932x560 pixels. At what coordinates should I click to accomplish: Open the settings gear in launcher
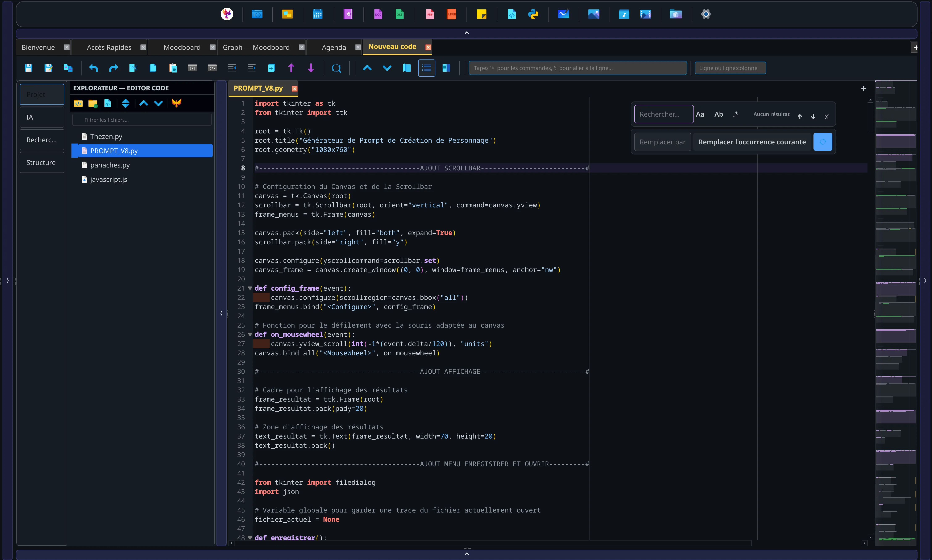click(706, 14)
